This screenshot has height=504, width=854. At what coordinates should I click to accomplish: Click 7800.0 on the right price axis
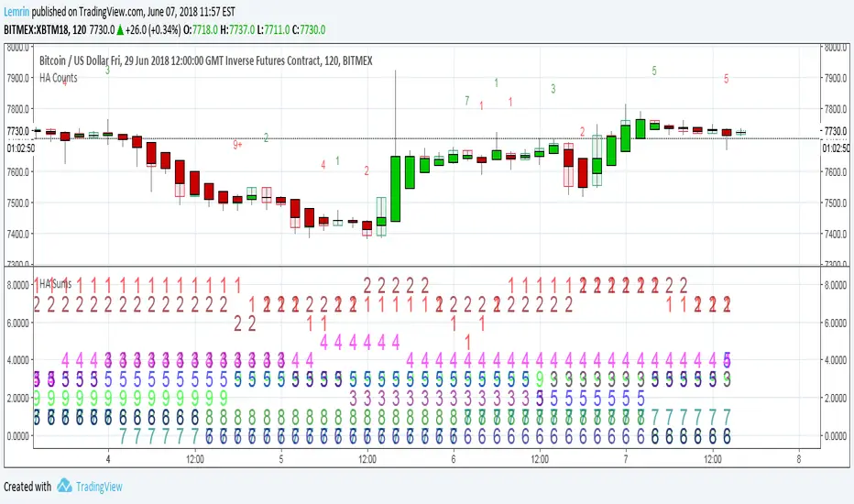coord(836,109)
